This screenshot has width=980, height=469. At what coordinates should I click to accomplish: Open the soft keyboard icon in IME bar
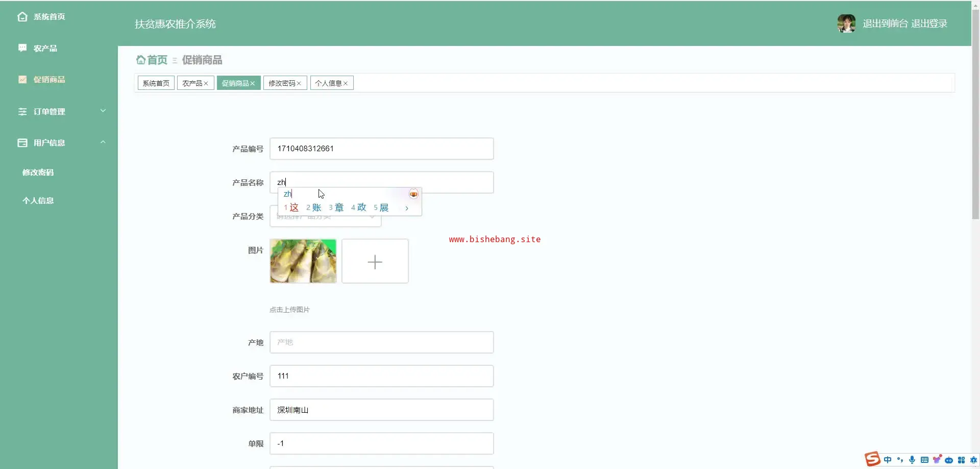point(924,460)
